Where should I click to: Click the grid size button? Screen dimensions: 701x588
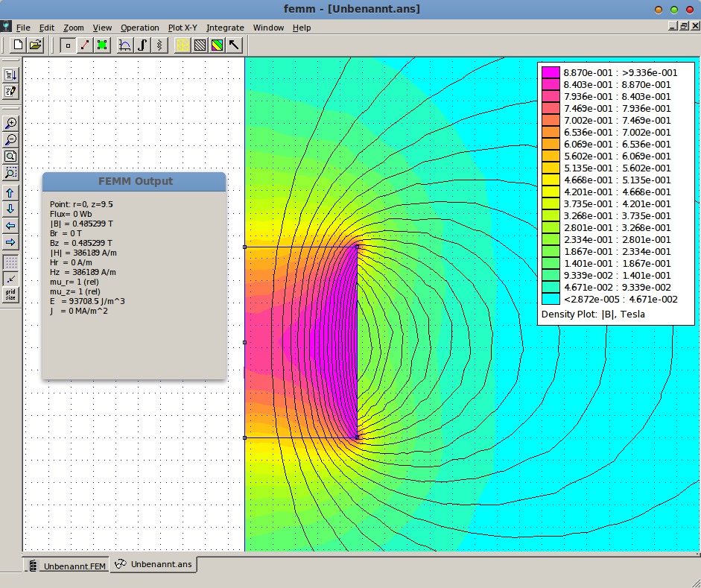(10, 295)
